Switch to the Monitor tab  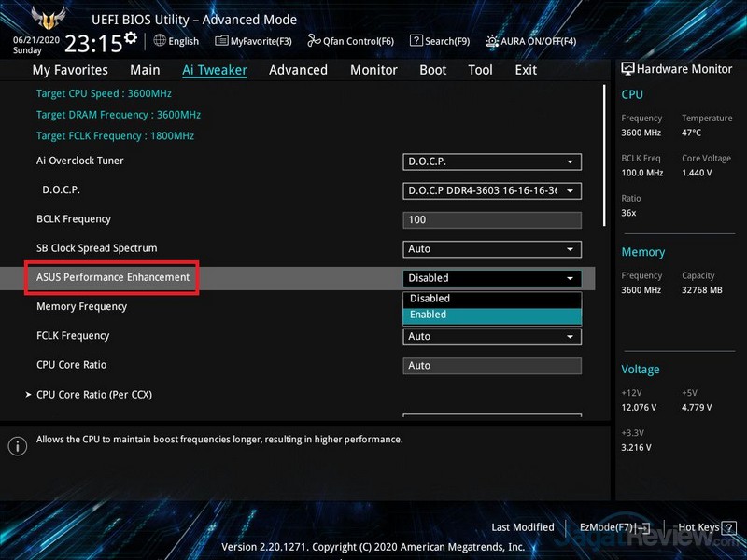[373, 70]
